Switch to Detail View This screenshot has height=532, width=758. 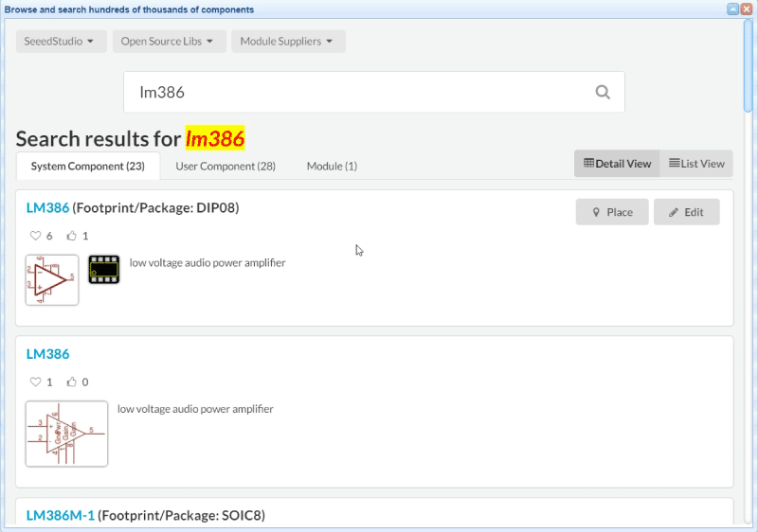click(x=617, y=164)
